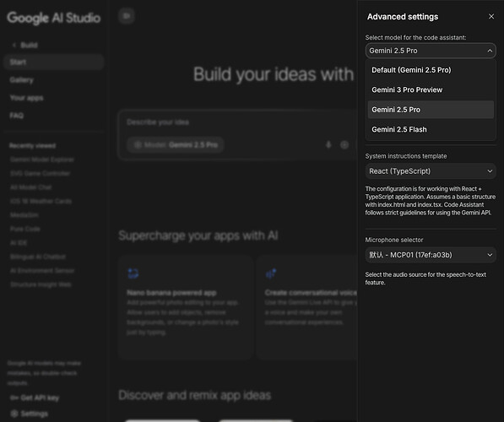Click the Google AI Studio logo
504x422 pixels.
pyautogui.click(x=54, y=18)
